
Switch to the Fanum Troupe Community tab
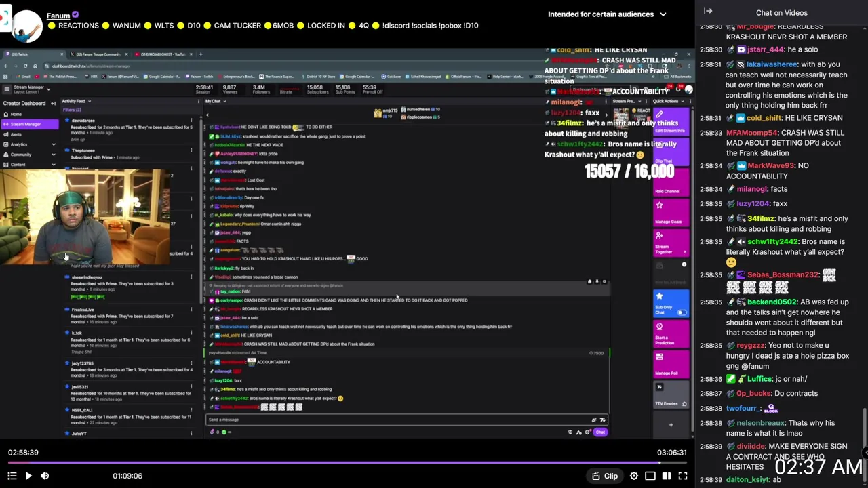[x=98, y=54]
